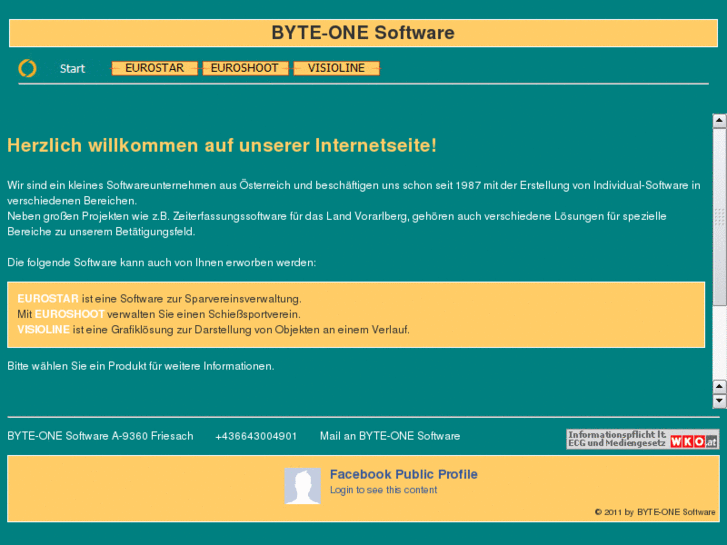This screenshot has width=727, height=545.
Task: Click the BYTE-ONE Software header banner
Action: coord(364,33)
